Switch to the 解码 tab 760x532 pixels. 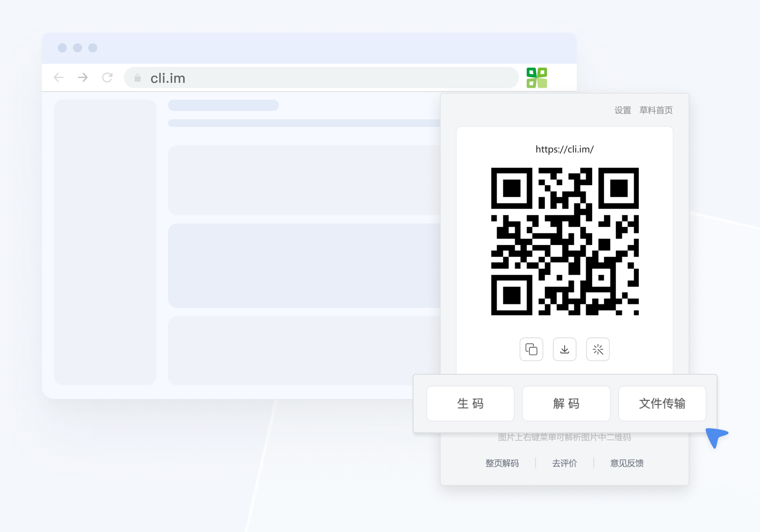pyautogui.click(x=566, y=404)
